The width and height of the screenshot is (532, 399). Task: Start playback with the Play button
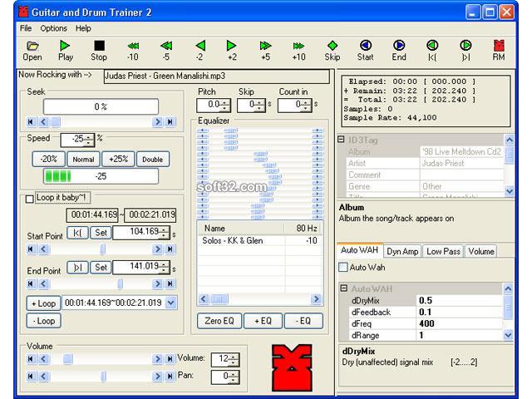[x=65, y=51]
